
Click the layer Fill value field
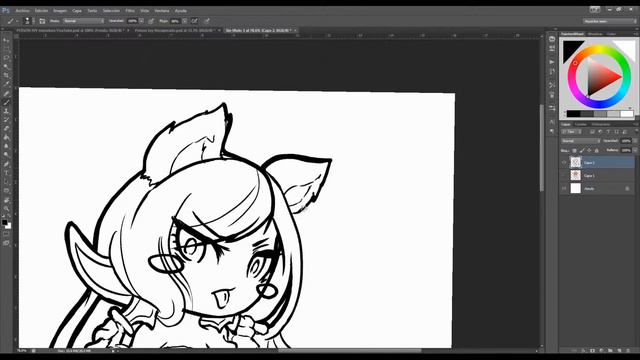(626, 150)
